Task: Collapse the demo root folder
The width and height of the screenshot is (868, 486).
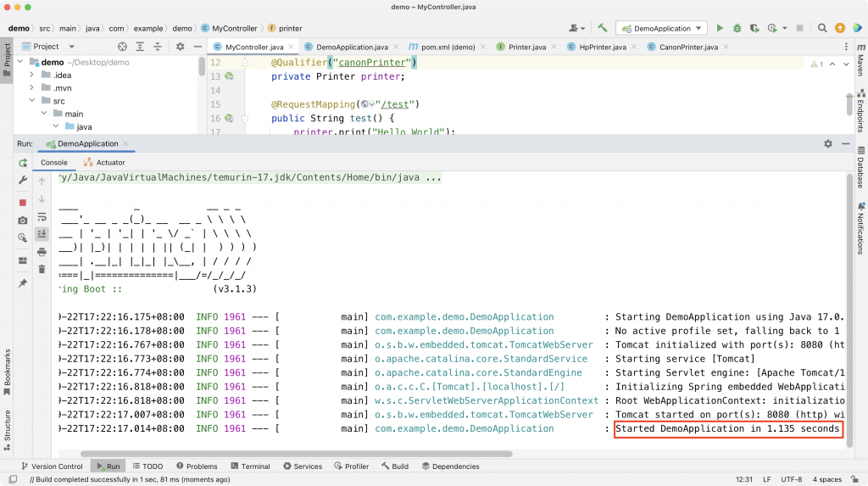Action: click(20, 62)
